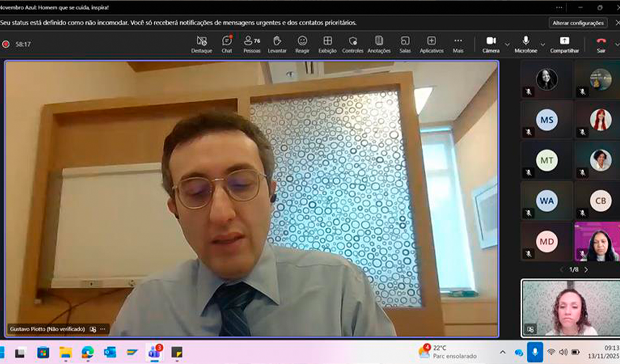The height and width of the screenshot is (364, 620).
Task: Click the Destaque spotlight icon
Action: tap(201, 44)
